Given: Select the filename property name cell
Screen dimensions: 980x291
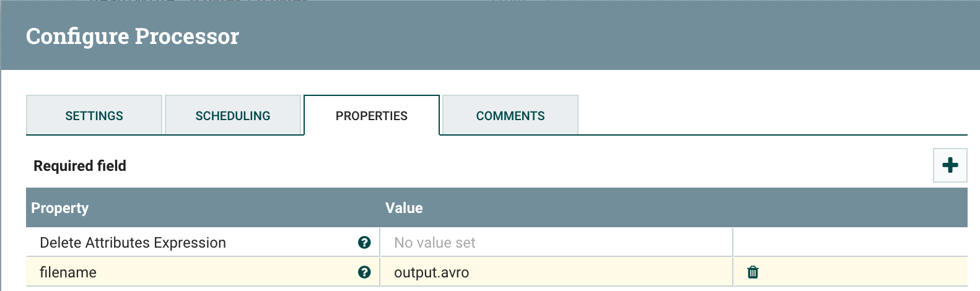Looking at the screenshot, I should [x=68, y=272].
